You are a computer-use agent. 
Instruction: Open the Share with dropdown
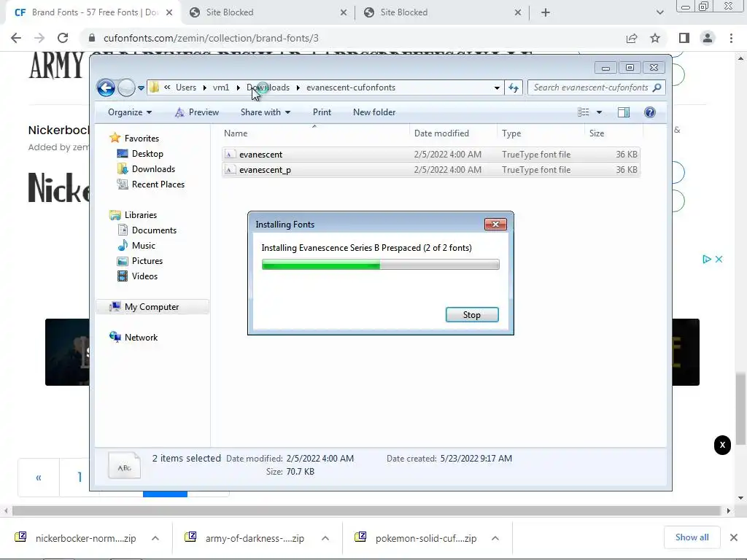266,112
